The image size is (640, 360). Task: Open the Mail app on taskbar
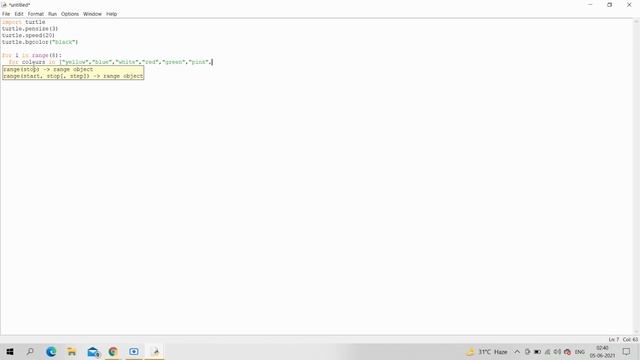pos(93,351)
